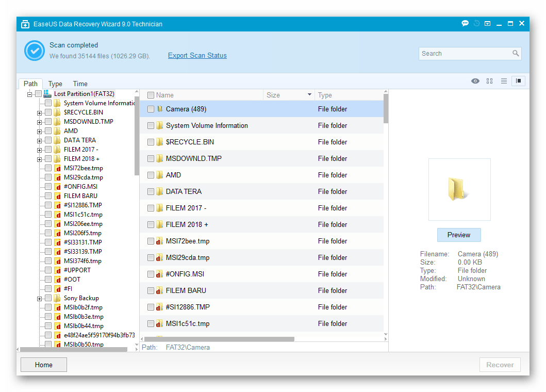Switch to list view layout
Viewport: 546px width, 392px height.
tap(504, 81)
